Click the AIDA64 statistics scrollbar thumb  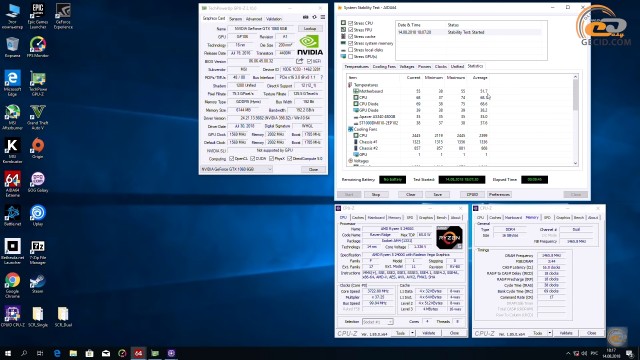(x=575, y=94)
